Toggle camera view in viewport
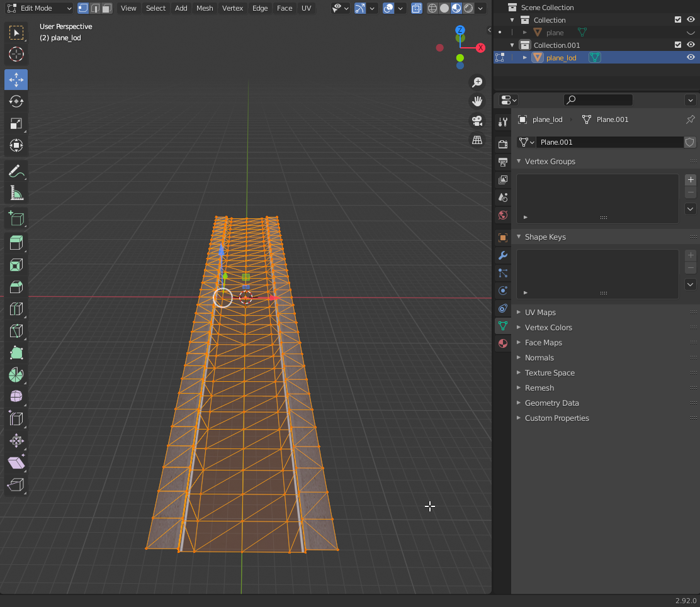The width and height of the screenshot is (700, 607). coord(477,120)
